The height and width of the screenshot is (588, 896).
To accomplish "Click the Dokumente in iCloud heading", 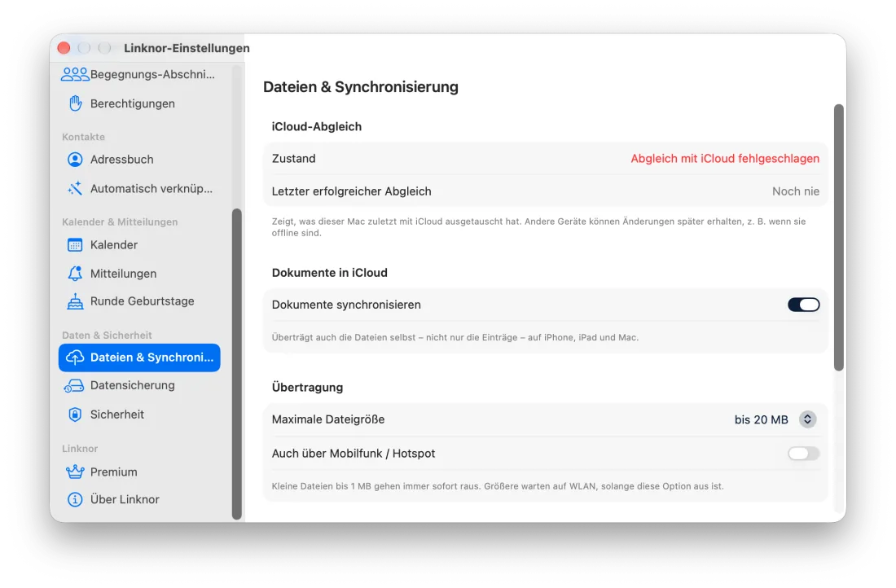I will 330,273.
